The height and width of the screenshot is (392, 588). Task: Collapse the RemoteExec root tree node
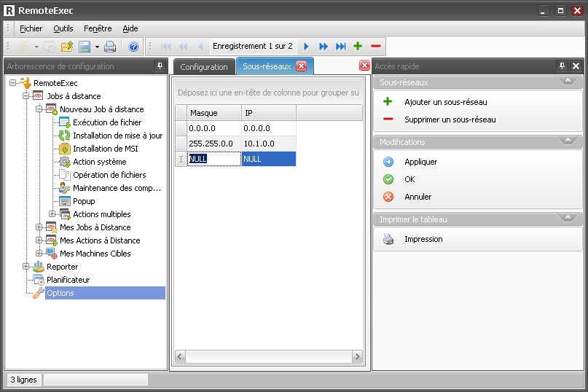[13, 82]
